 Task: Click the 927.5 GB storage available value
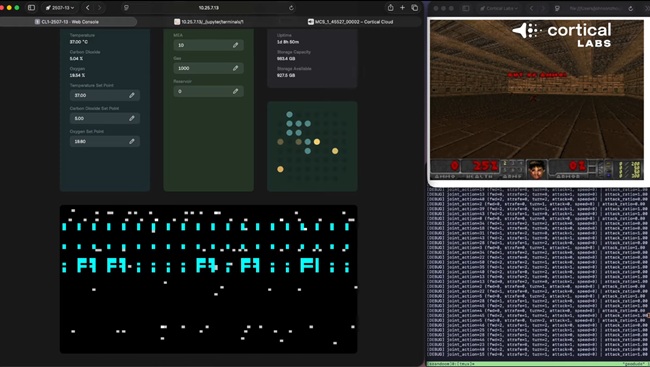tap(286, 75)
